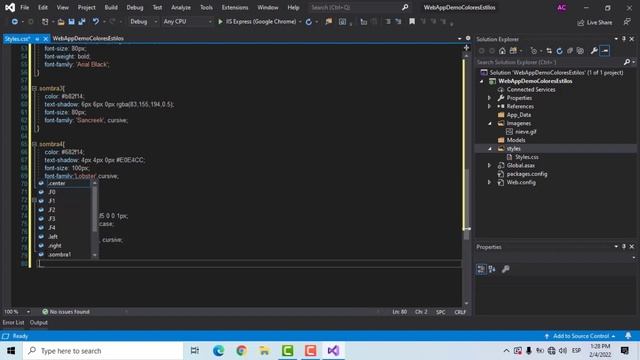Click the Save icon in the toolbar

coord(71,22)
